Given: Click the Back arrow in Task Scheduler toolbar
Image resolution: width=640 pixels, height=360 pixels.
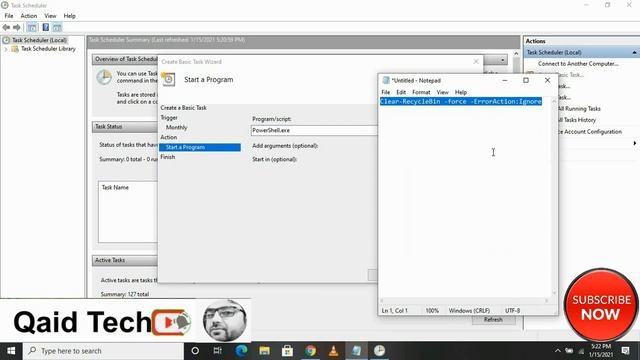Looking at the screenshot, I should click(x=6, y=27).
